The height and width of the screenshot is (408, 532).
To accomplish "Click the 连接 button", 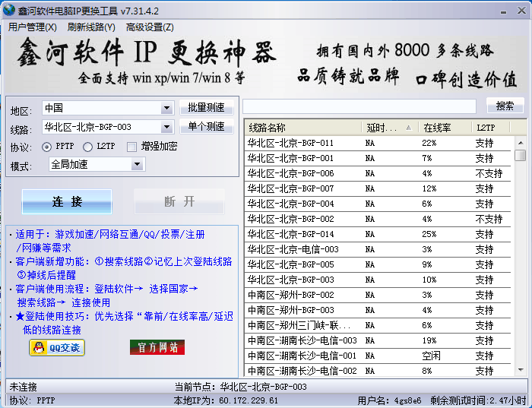I will (x=67, y=202).
